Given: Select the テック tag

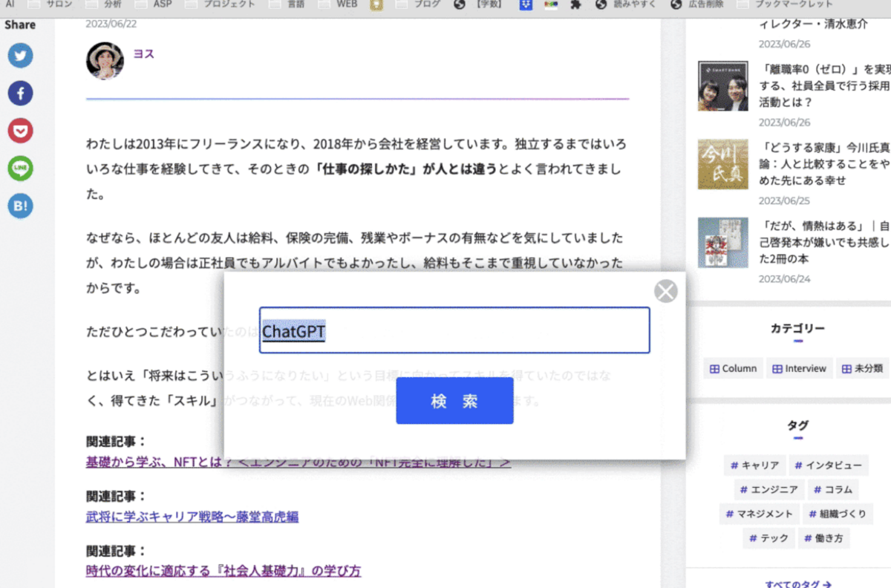Looking at the screenshot, I should click(768, 538).
